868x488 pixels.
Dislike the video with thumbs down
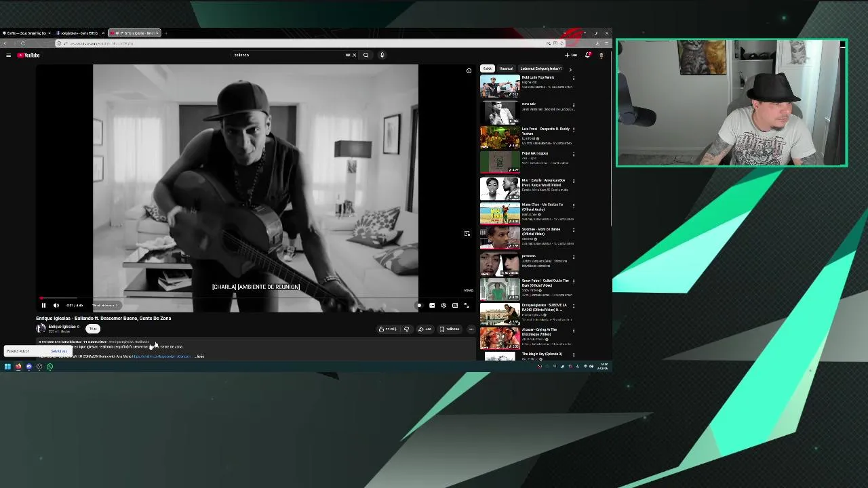[x=406, y=329]
